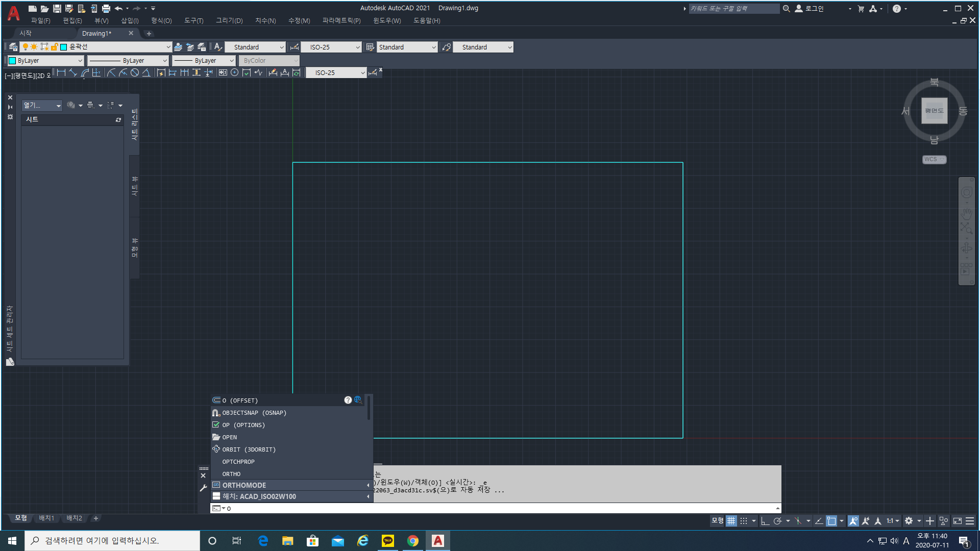The width and height of the screenshot is (980, 551).
Task: Click the Table Style icon
Action: [370, 47]
